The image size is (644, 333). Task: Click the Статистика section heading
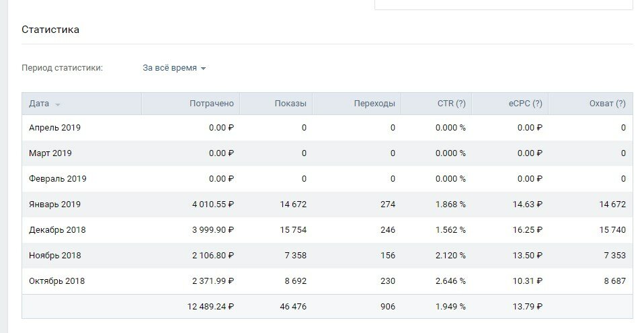click(50, 30)
